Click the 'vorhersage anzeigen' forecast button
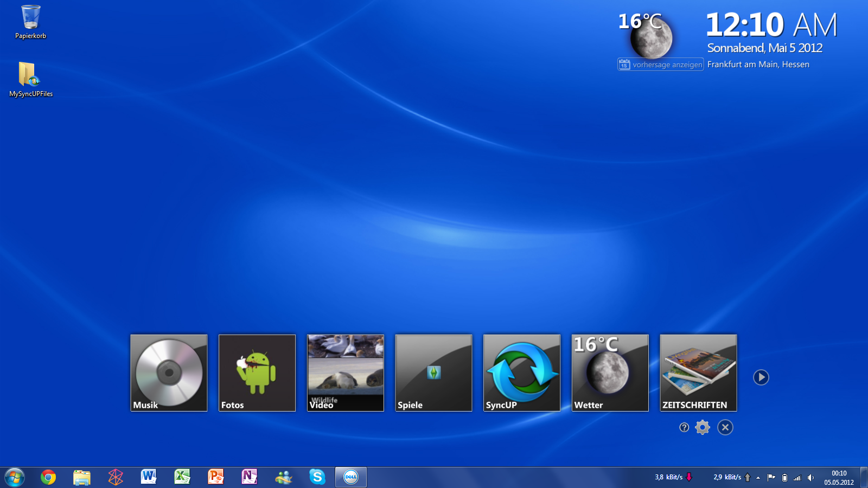The width and height of the screenshot is (868, 488). click(661, 65)
